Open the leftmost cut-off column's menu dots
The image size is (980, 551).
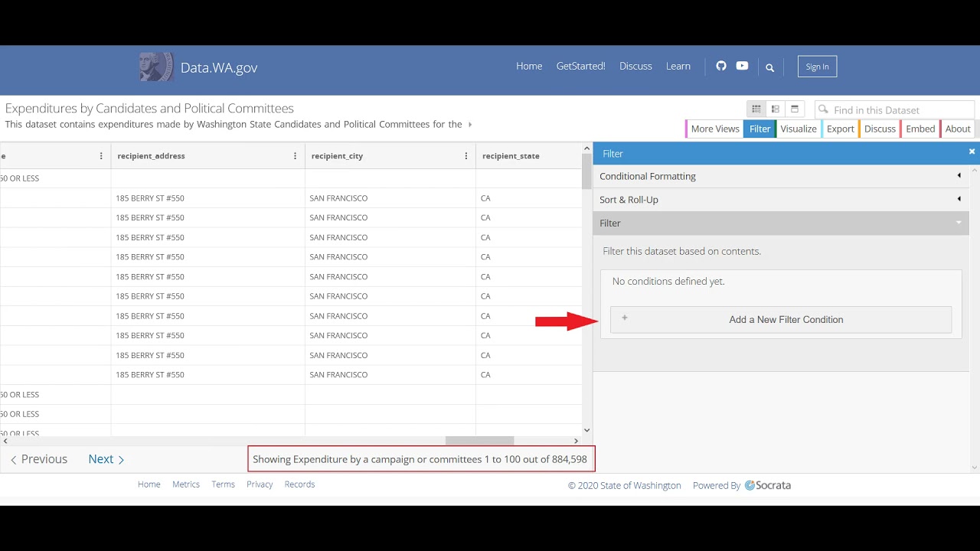[101, 156]
